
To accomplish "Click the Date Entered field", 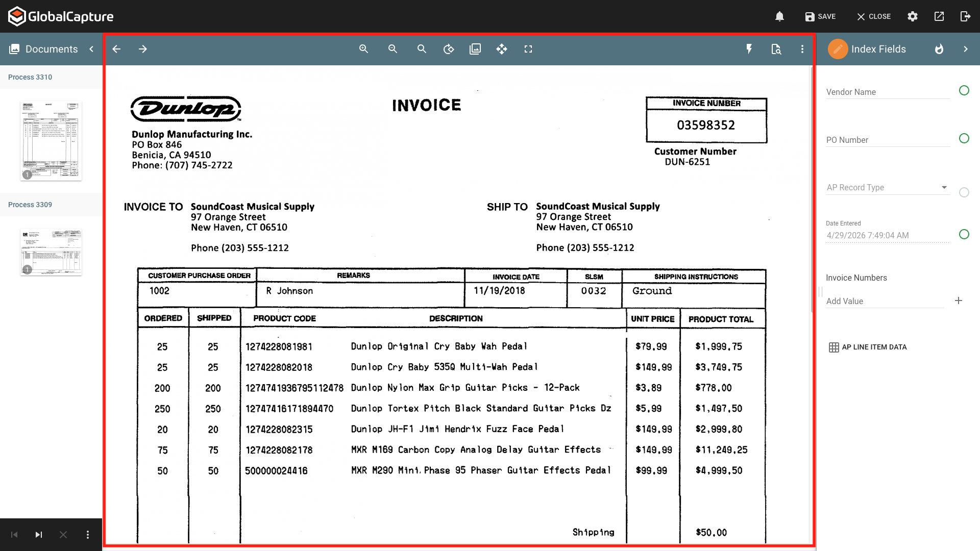I will (x=888, y=235).
